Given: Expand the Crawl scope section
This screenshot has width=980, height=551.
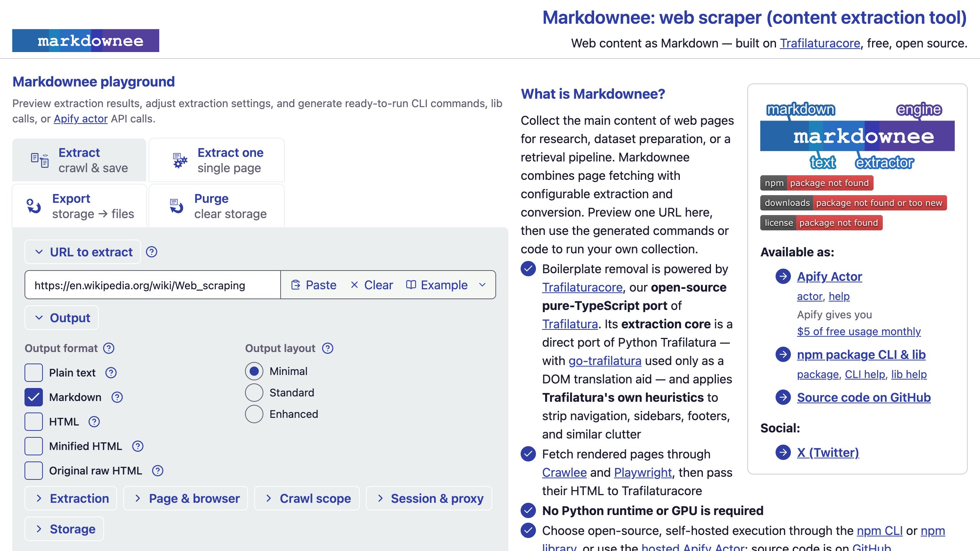Looking at the screenshot, I should tap(307, 498).
